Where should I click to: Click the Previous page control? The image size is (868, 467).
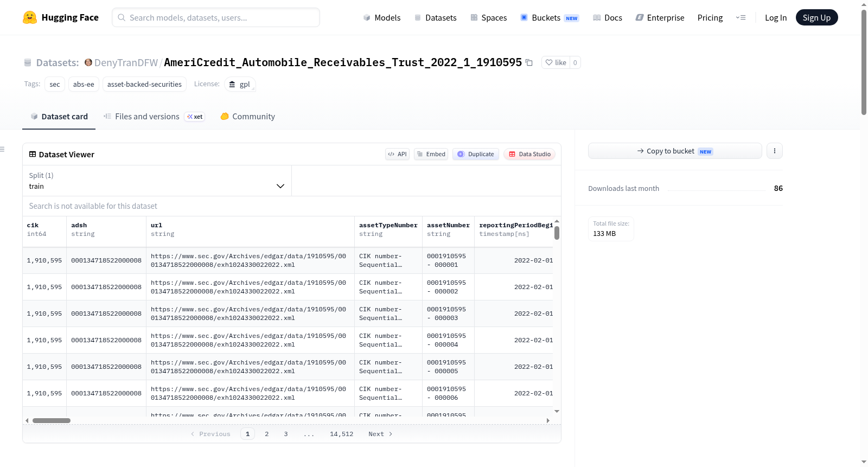(210, 434)
